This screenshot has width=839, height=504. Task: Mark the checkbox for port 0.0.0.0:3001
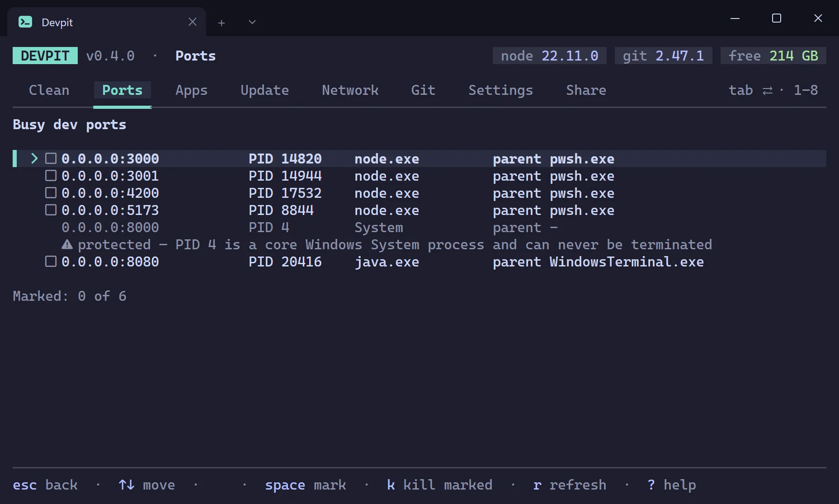click(51, 176)
